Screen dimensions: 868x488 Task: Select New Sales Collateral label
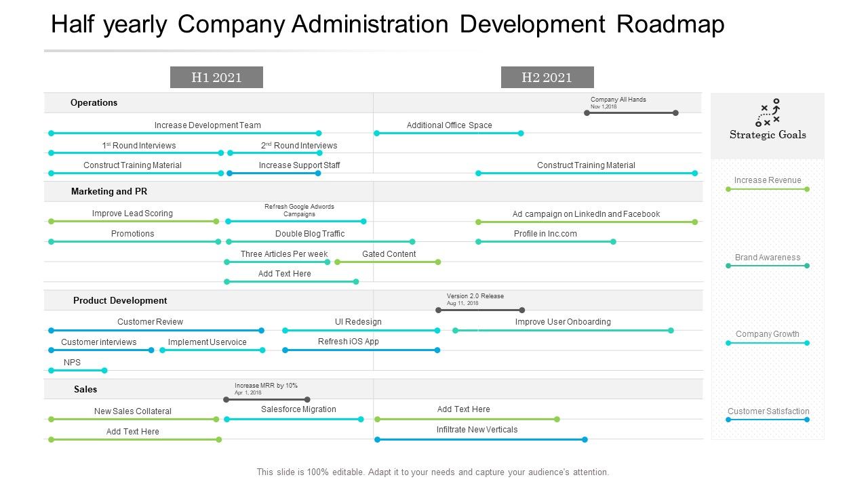click(x=133, y=411)
